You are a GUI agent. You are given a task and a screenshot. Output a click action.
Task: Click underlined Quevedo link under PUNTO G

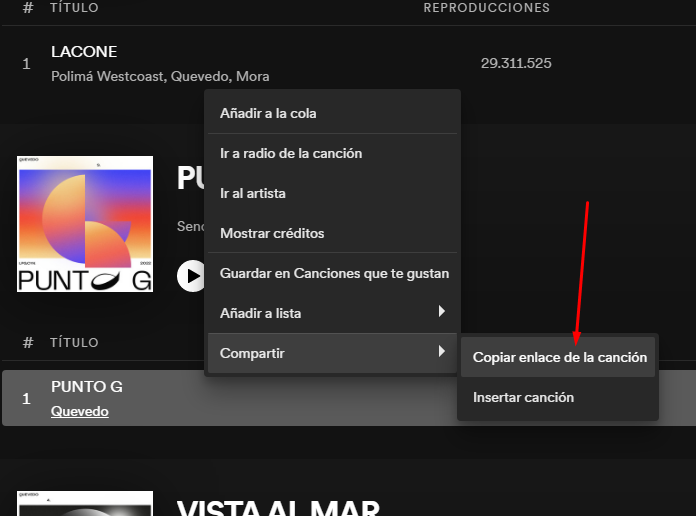click(80, 411)
